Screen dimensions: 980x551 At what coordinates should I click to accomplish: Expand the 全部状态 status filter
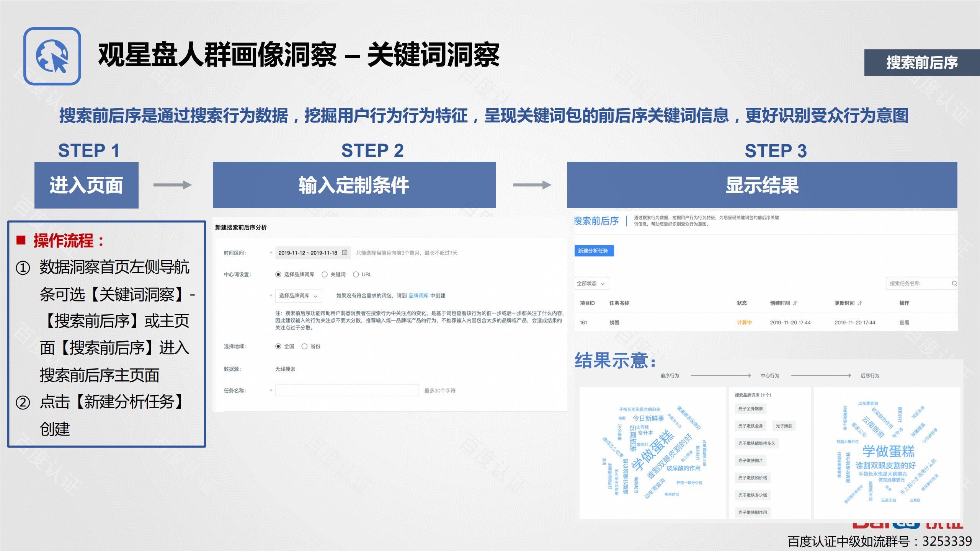pos(591,284)
